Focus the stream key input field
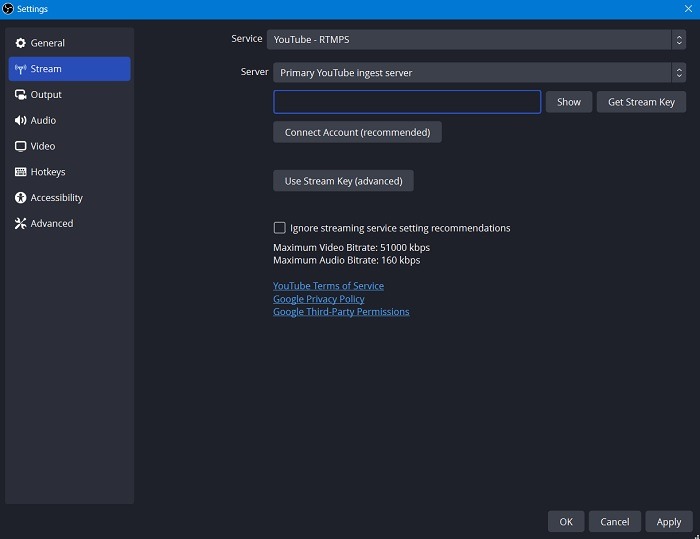This screenshot has height=539, width=700. coord(407,102)
